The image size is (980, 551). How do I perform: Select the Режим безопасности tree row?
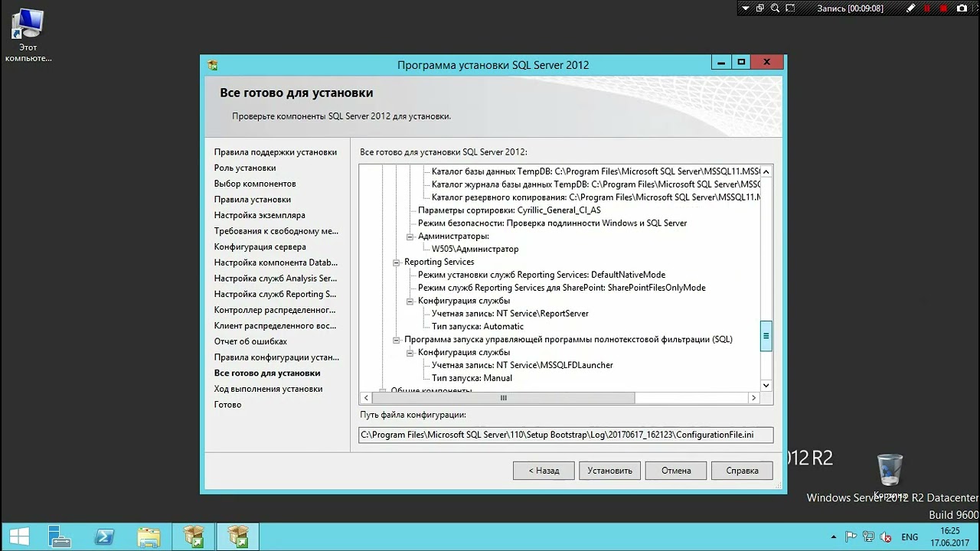click(x=552, y=223)
